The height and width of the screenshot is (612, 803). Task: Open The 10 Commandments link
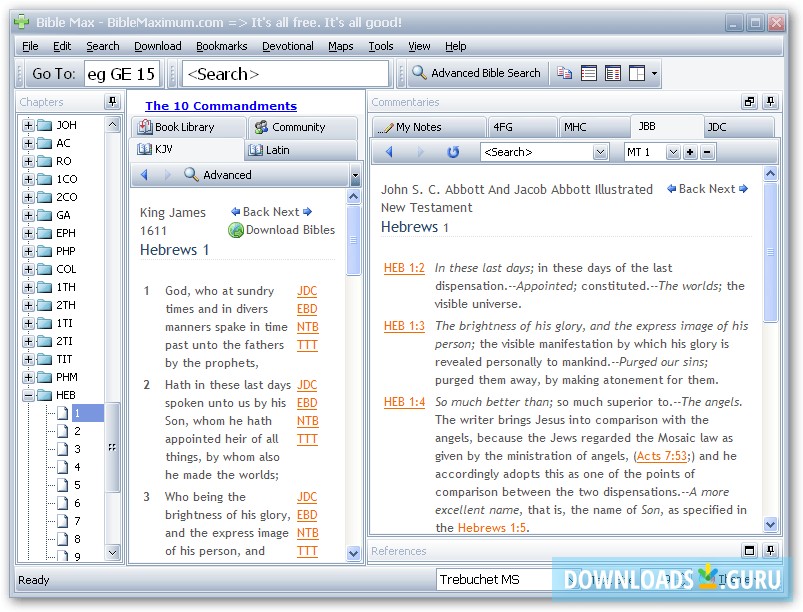[221, 105]
